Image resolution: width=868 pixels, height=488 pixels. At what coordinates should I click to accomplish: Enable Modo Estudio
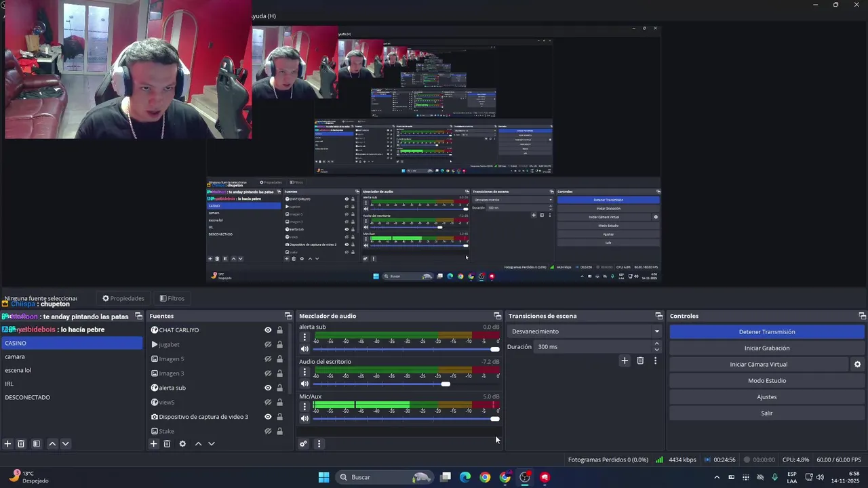coord(767,380)
